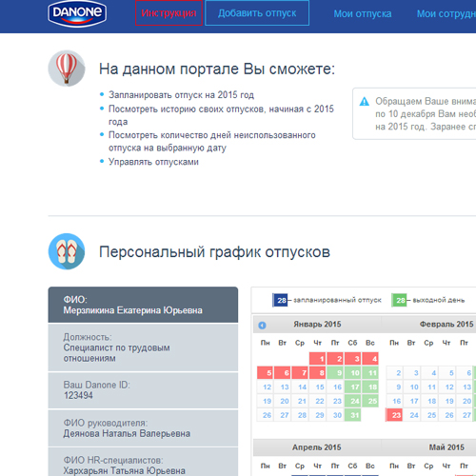
Task: Select February 23 highlighted date
Action: [394, 415]
